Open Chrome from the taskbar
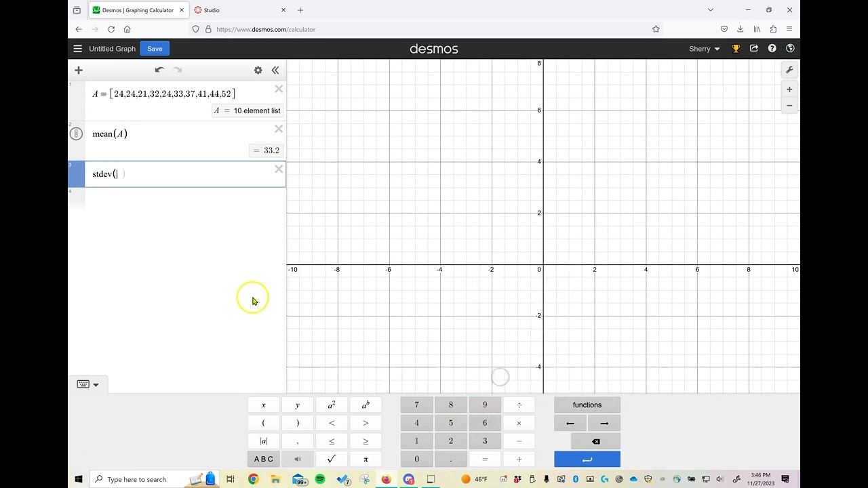This screenshot has height=488, width=868. click(253, 479)
